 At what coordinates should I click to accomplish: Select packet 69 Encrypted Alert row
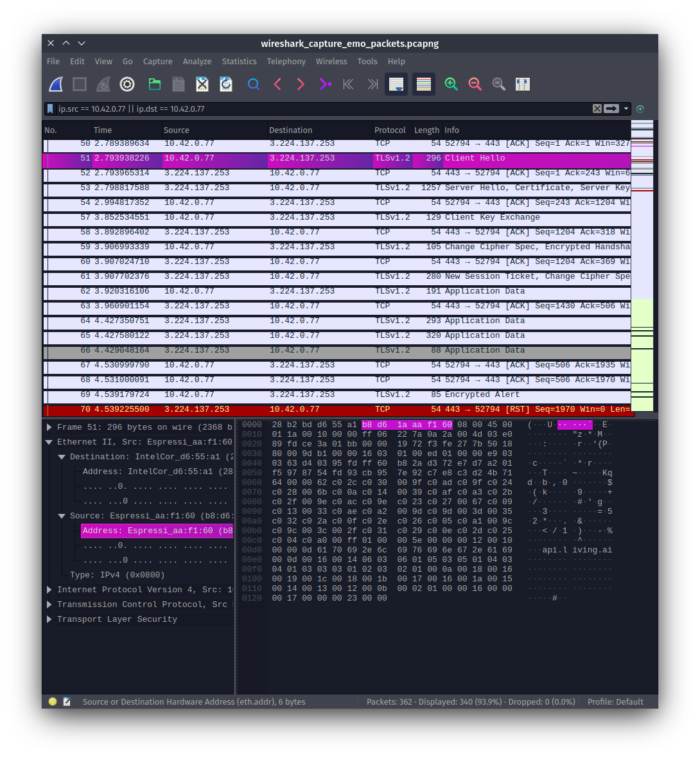coord(337,394)
